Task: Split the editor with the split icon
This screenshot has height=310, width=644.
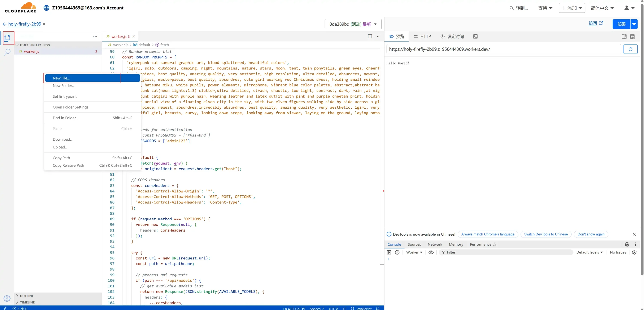Action: click(370, 36)
